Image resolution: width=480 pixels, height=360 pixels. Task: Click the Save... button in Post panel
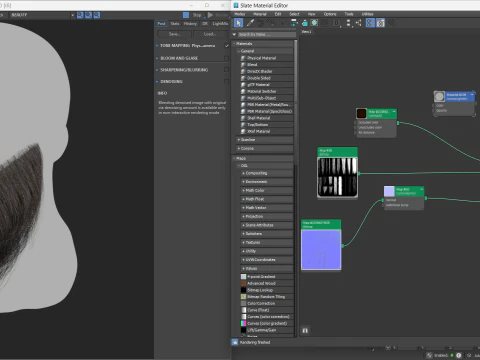click(x=174, y=34)
